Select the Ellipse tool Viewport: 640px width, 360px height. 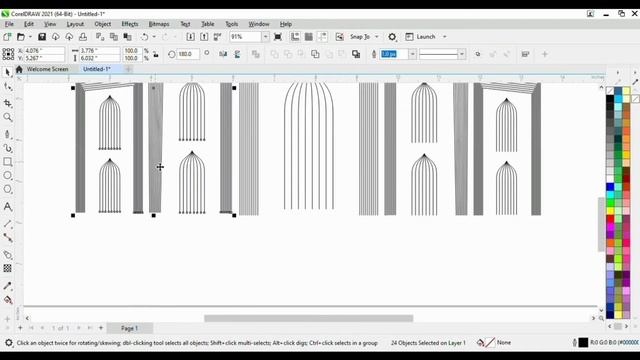(x=7, y=176)
